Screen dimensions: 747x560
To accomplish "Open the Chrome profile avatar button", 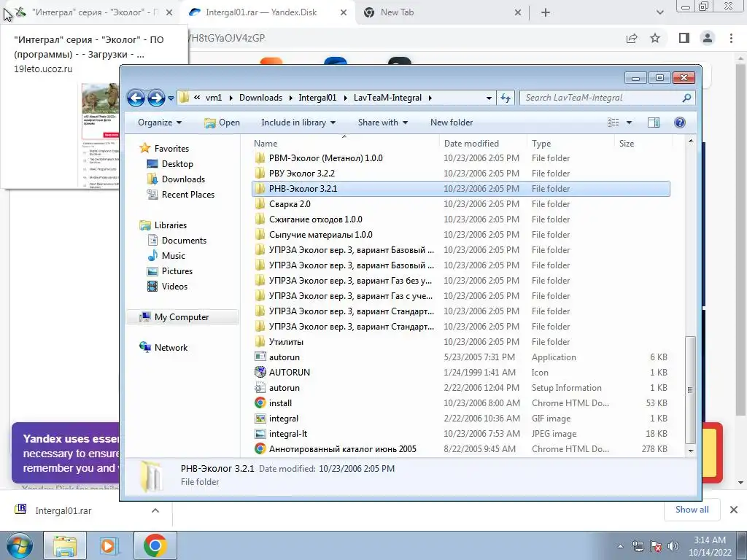I will (x=708, y=38).
